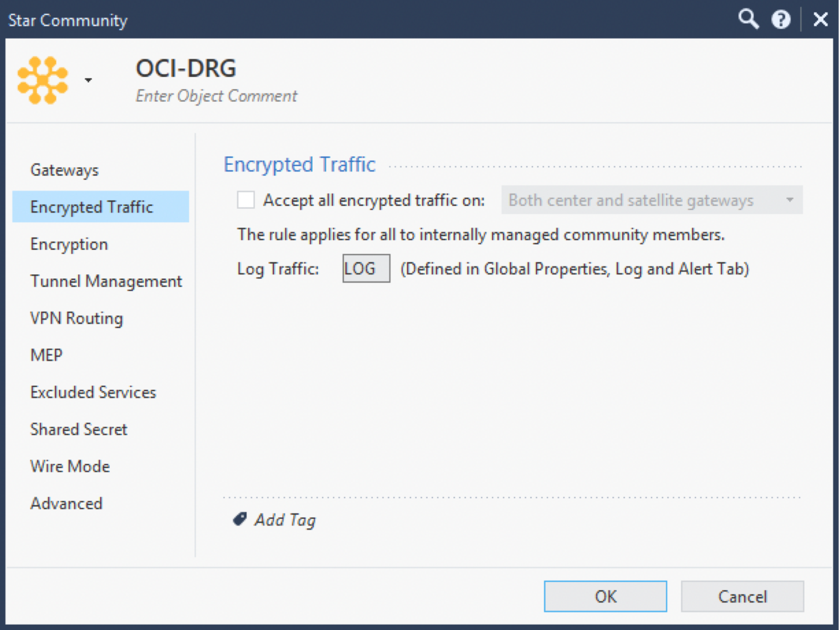
Task: Select Encrypted Traffic in the sidebar
Action: pyautogui.click(x=92, y=207)
